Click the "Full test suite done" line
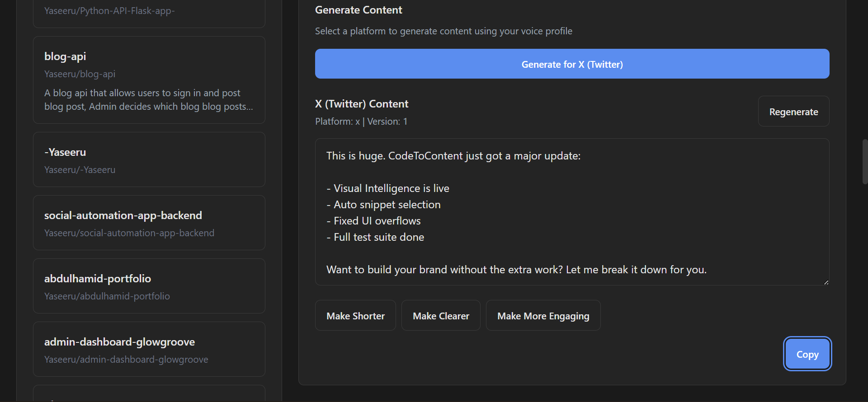The height and width of the screenshot is (402, 868). coord(379,237)
